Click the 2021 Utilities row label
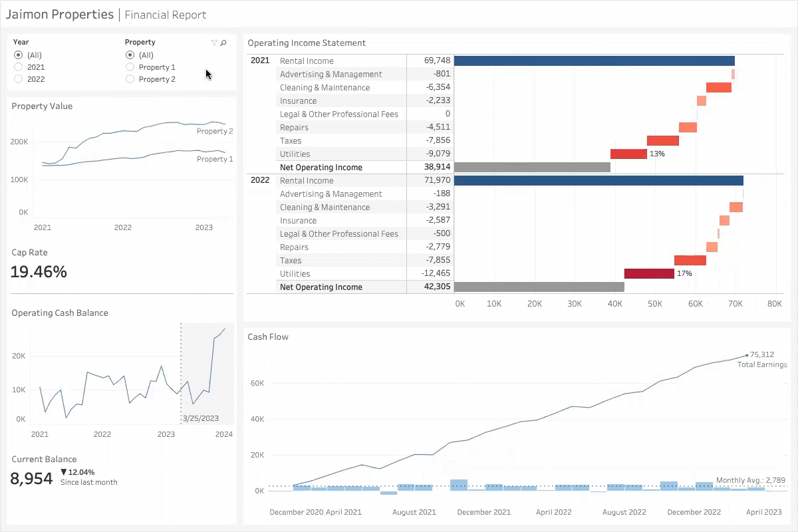 (x=295, y=154)
